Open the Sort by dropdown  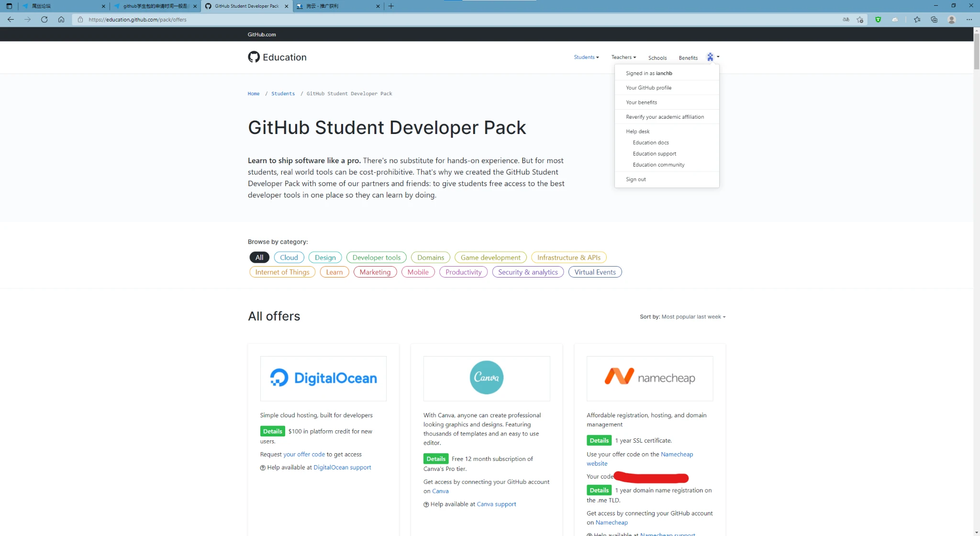click(682, 317)
